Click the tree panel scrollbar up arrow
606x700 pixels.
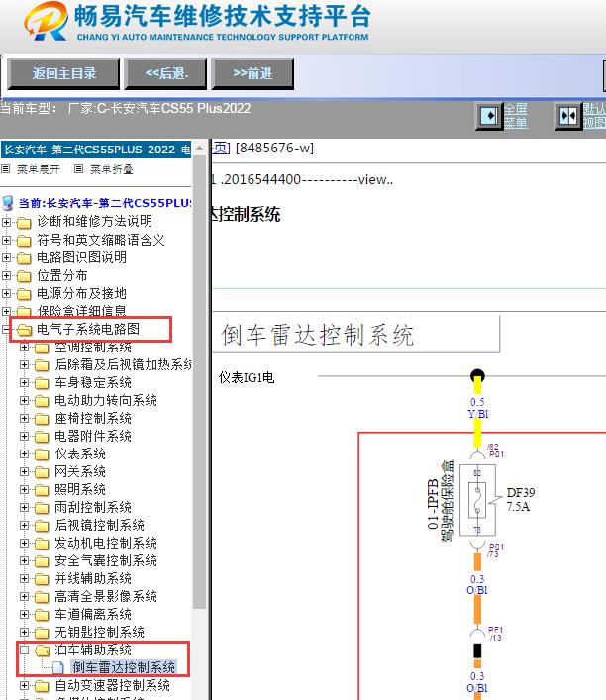(x=200, y=148)
